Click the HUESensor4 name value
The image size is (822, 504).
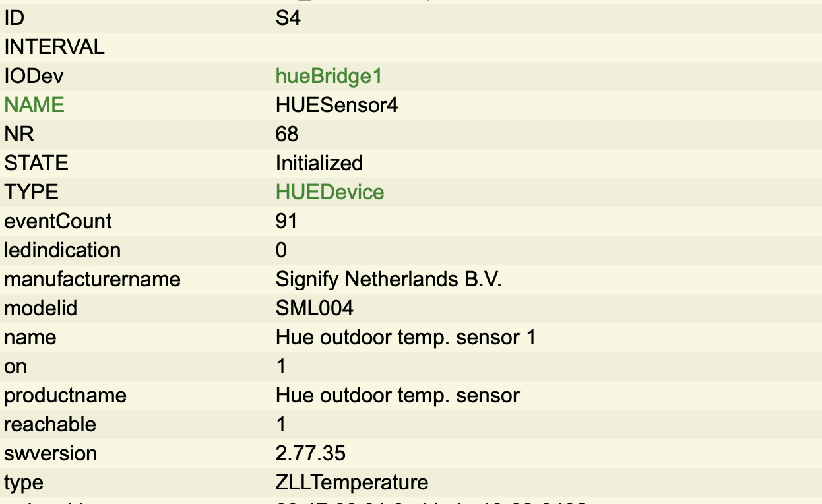(x=336, y=106)
